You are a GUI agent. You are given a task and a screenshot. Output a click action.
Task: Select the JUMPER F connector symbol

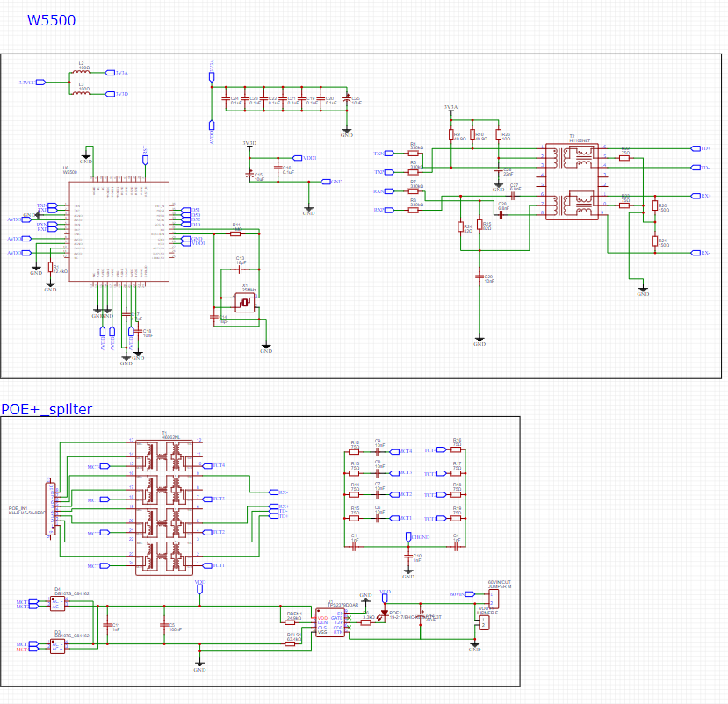484,622
